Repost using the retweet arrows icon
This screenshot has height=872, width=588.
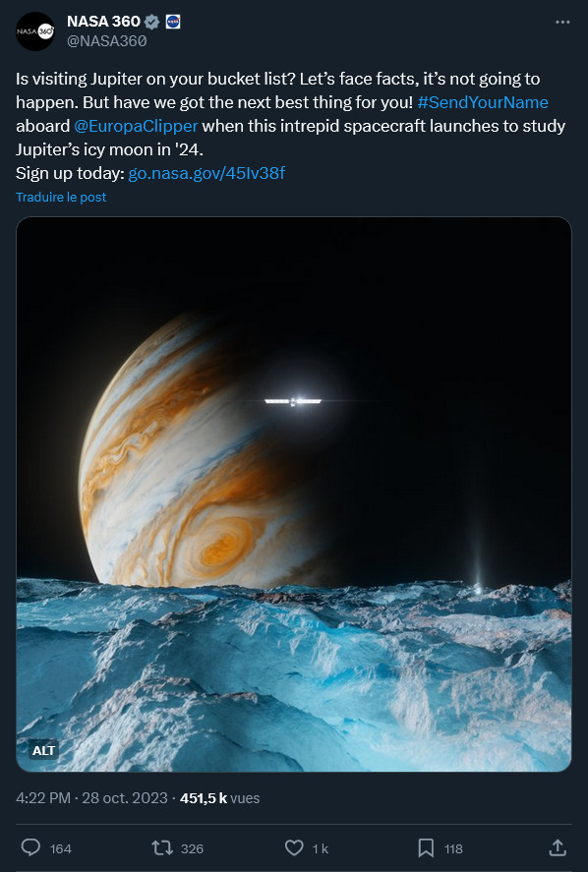tap(162, 848)
